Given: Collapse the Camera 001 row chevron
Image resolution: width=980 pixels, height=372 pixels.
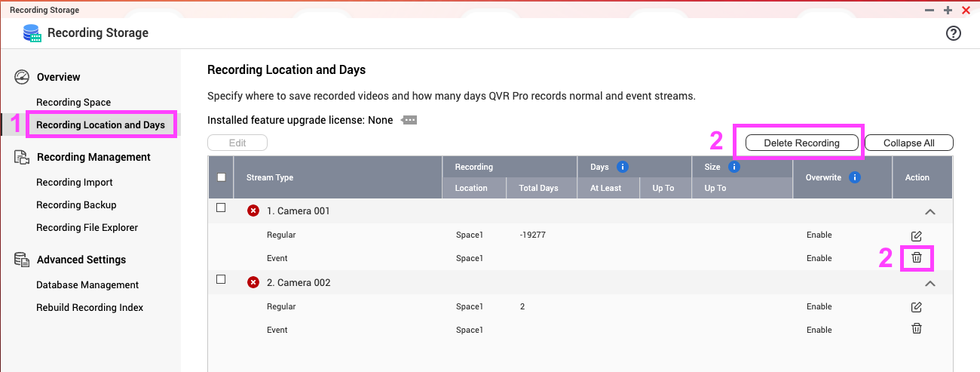Looking at the screenshot, I should click(930, 212).
